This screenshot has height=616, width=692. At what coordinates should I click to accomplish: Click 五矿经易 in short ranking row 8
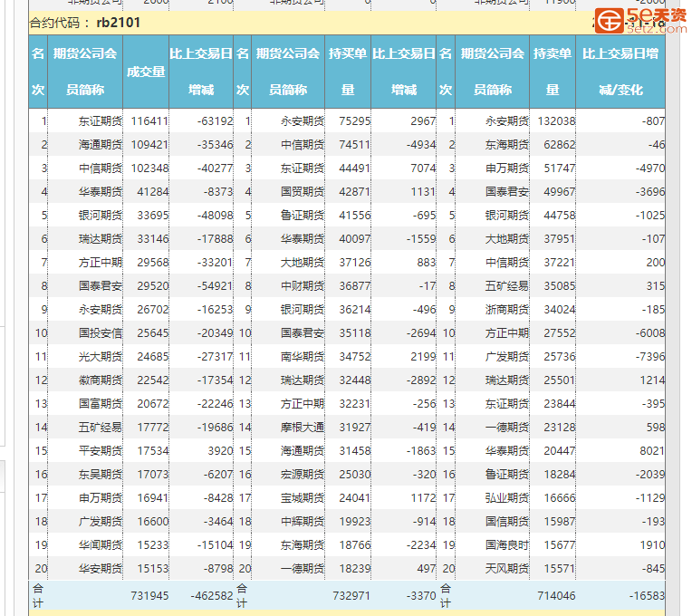point(506,286)
